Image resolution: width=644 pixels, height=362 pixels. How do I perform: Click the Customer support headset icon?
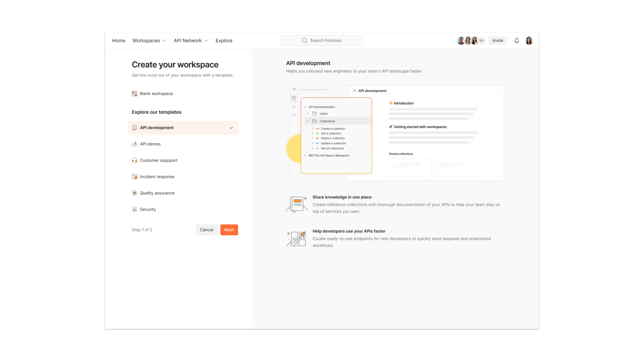(135, 160)
